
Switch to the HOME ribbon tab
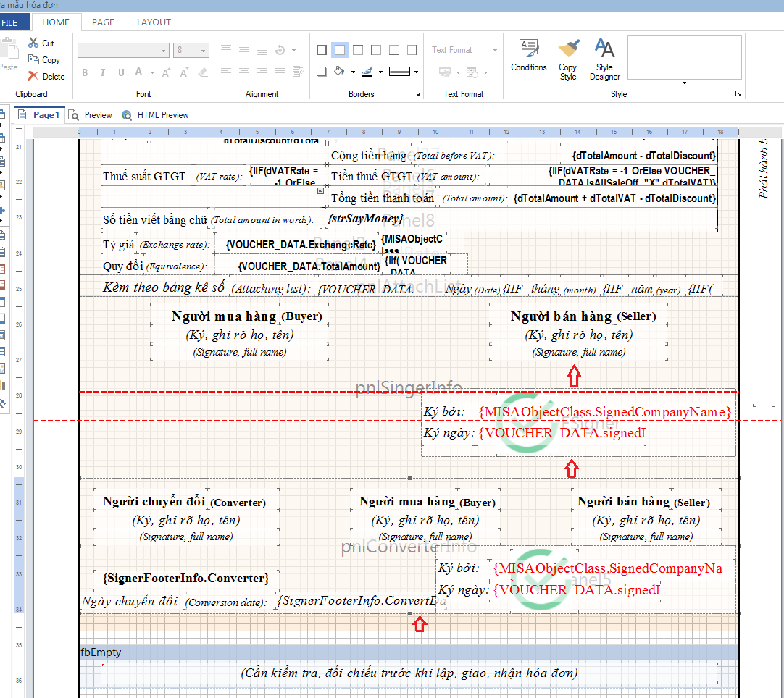[x=56, y=22]
